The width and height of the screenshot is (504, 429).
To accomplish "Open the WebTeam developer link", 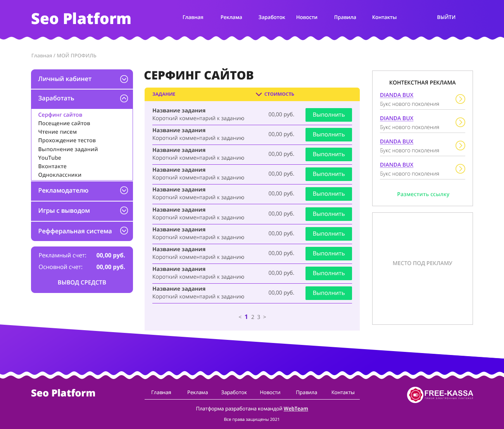I will pyautogui.click(x=296, y=408).
